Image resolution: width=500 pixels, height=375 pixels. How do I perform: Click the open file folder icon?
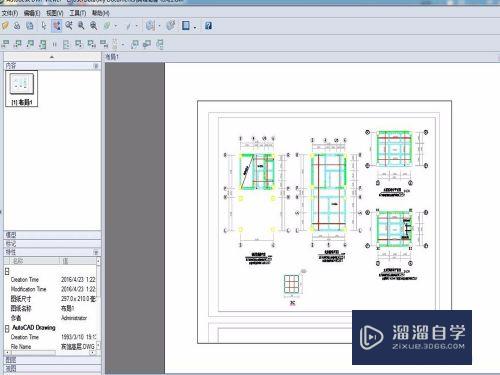(x=5, y=26)
